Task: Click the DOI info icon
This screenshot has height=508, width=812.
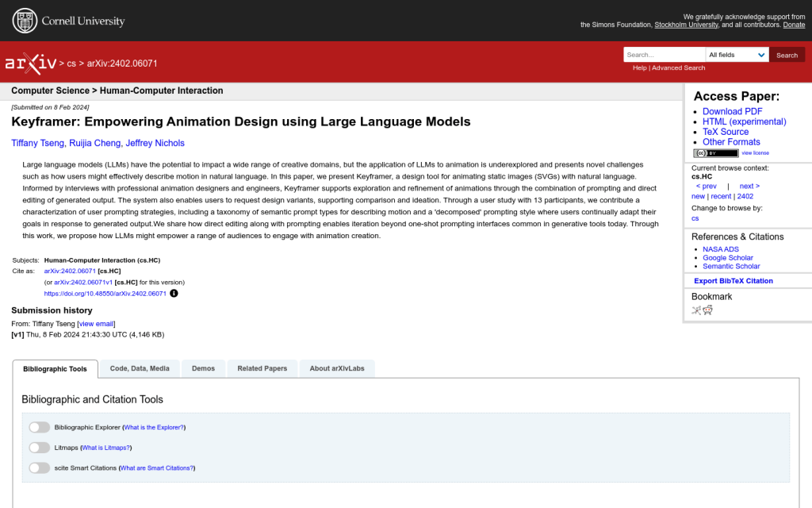Action: (x=174, y=293)
